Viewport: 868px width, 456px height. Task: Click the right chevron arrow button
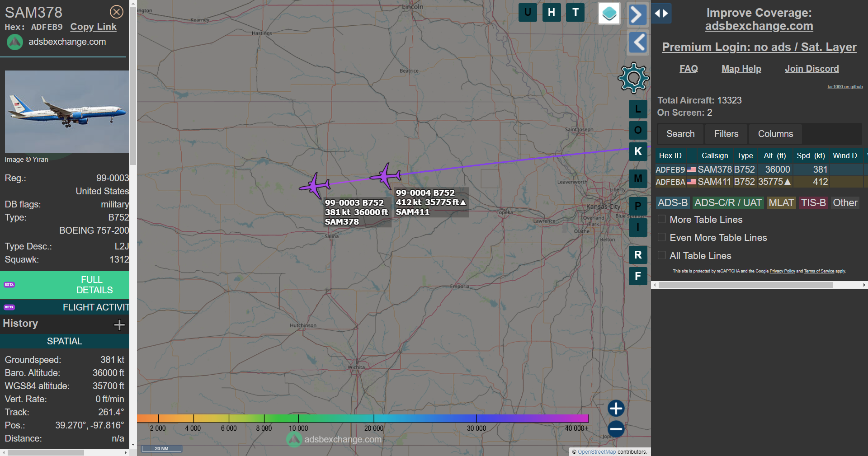tap(637, 14)
